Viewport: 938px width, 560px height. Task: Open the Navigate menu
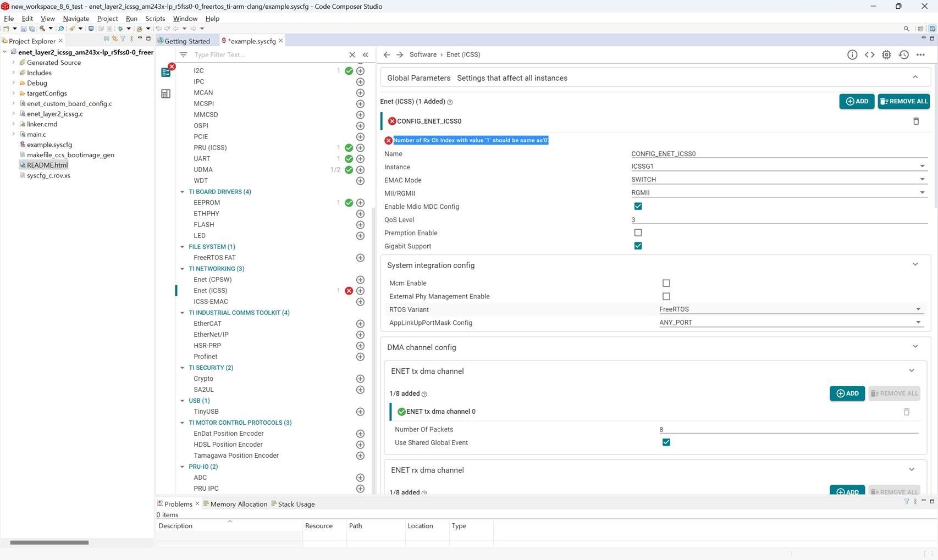pos(76,18)
